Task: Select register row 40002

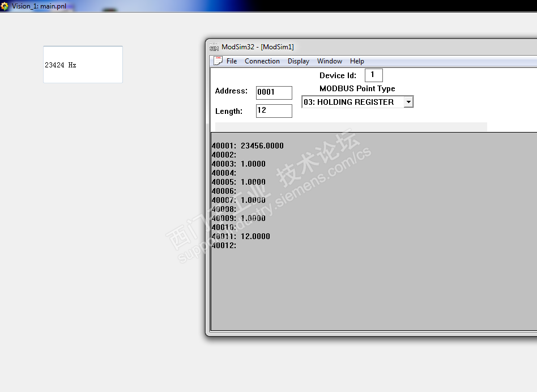Action: pos(224,155)
